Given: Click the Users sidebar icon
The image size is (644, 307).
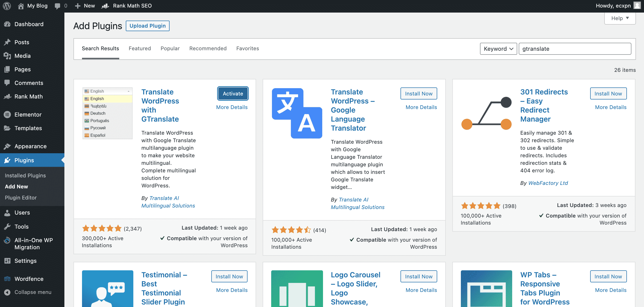Looking at the screenshot, I should click(7, 213).
